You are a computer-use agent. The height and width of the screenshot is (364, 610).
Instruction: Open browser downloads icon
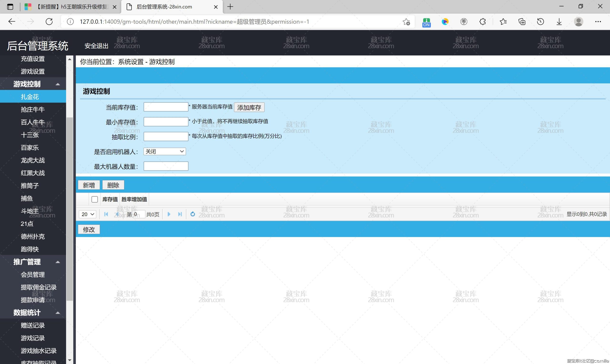tap(559, 22)
